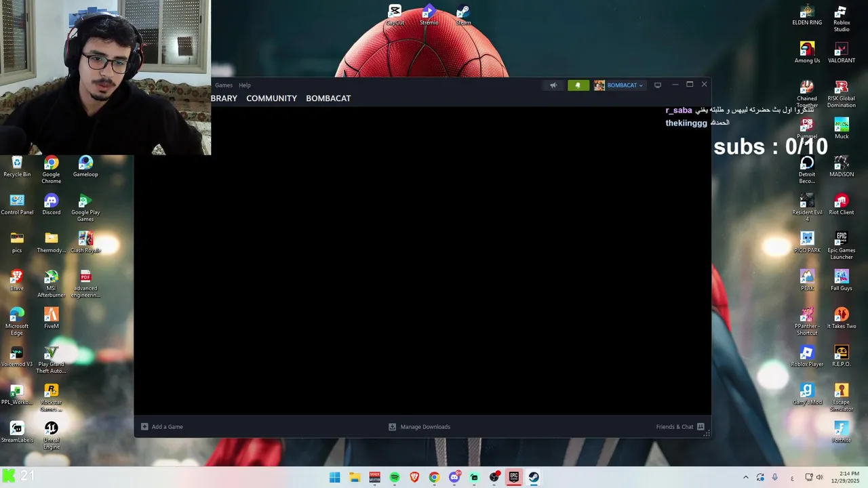Screen dimensions: 868x488
Task: Select the PICO PARK desktop icon
Action: pyautogui.click(x=807, y=243)
